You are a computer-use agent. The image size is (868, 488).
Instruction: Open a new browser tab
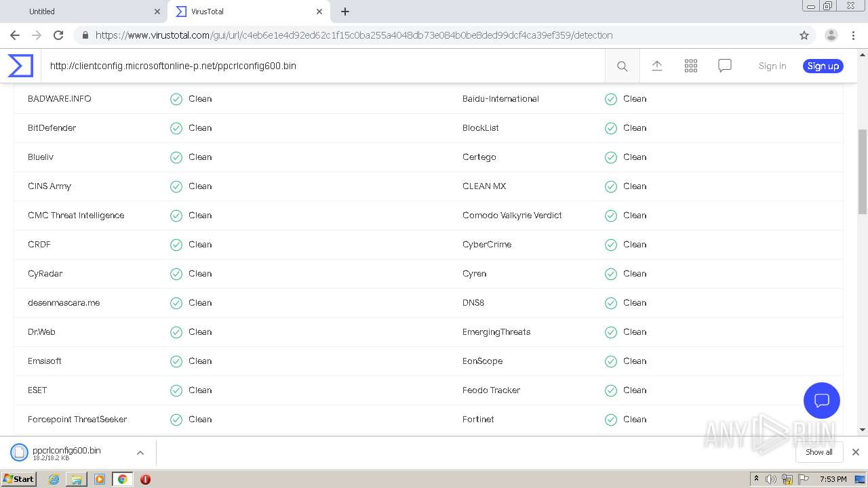pyautogui.click(x=345, y=12)
